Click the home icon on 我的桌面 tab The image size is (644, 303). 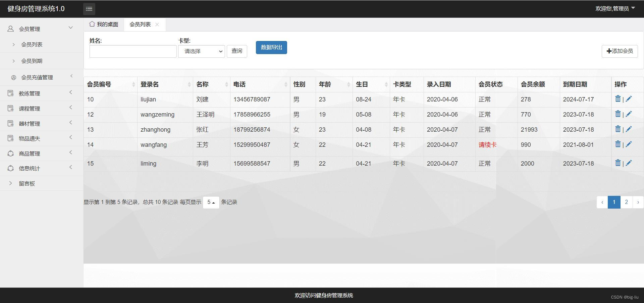(x=92, y=24)
